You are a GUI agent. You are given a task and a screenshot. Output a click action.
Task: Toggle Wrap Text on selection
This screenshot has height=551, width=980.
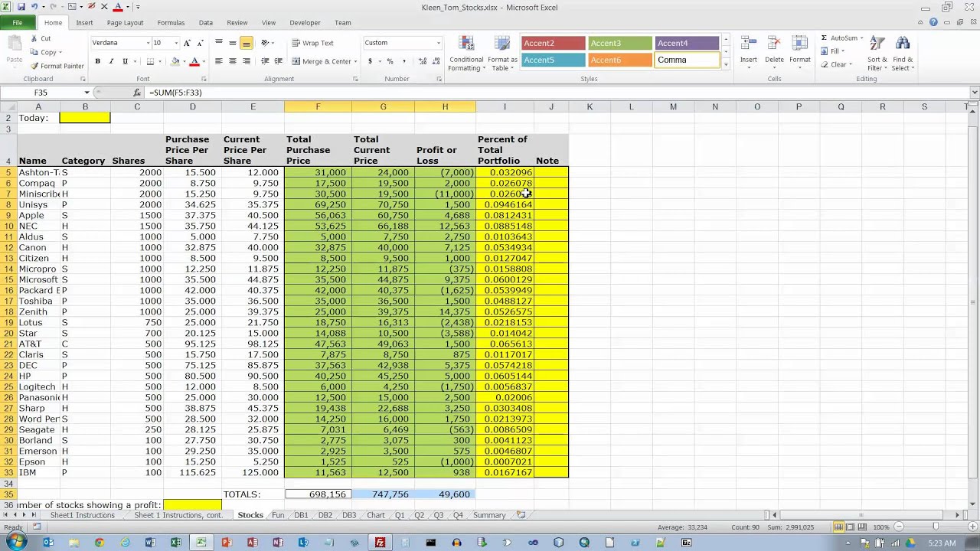point(312,43)
